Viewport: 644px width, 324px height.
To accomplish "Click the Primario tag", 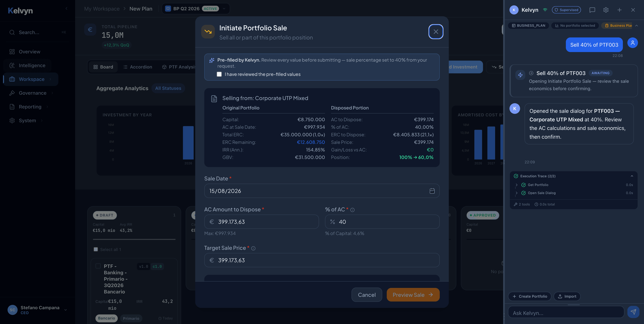I will click(x=131, y=318).
